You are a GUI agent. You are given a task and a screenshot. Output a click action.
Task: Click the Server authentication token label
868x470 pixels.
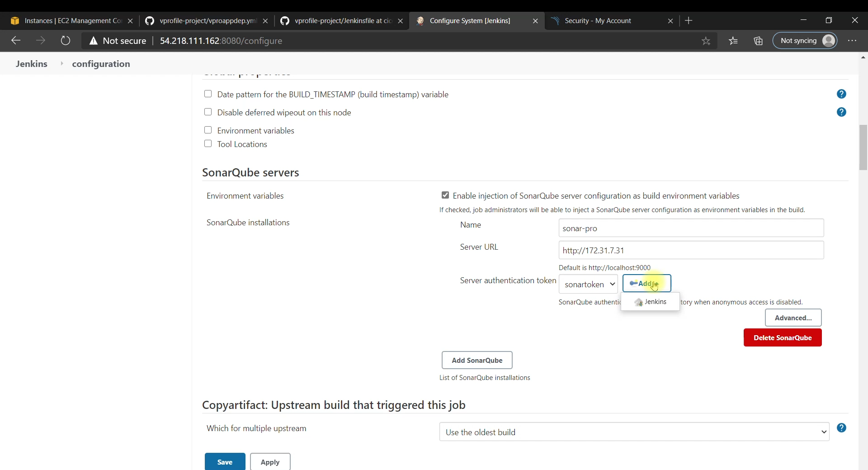pyautogui.click(x=508, y=280)
